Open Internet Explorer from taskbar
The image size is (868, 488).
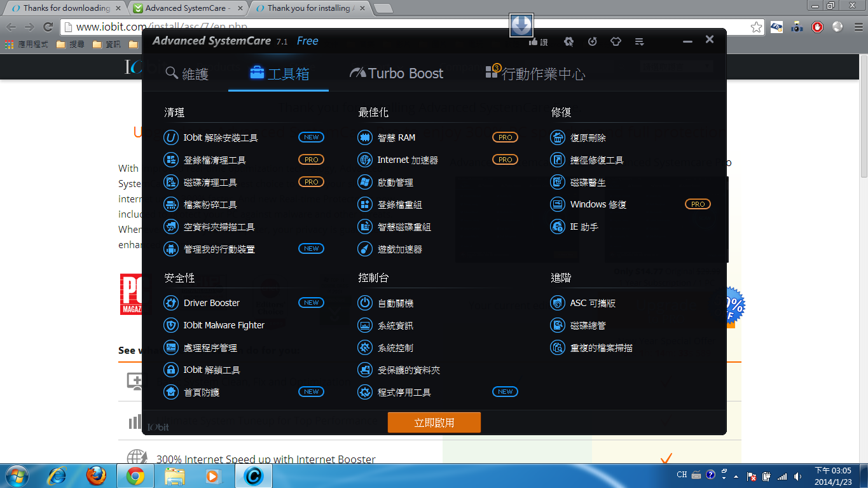coord(58,475)
